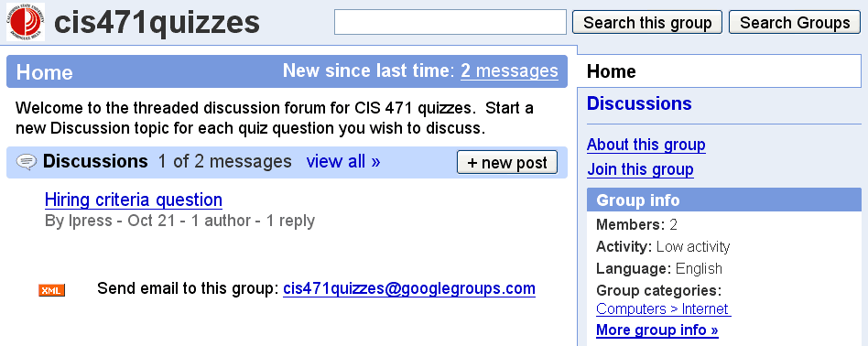The width and height of the screenshot is (868, 346).
Task: Click the Home section header bar
Action: [287, 71]
